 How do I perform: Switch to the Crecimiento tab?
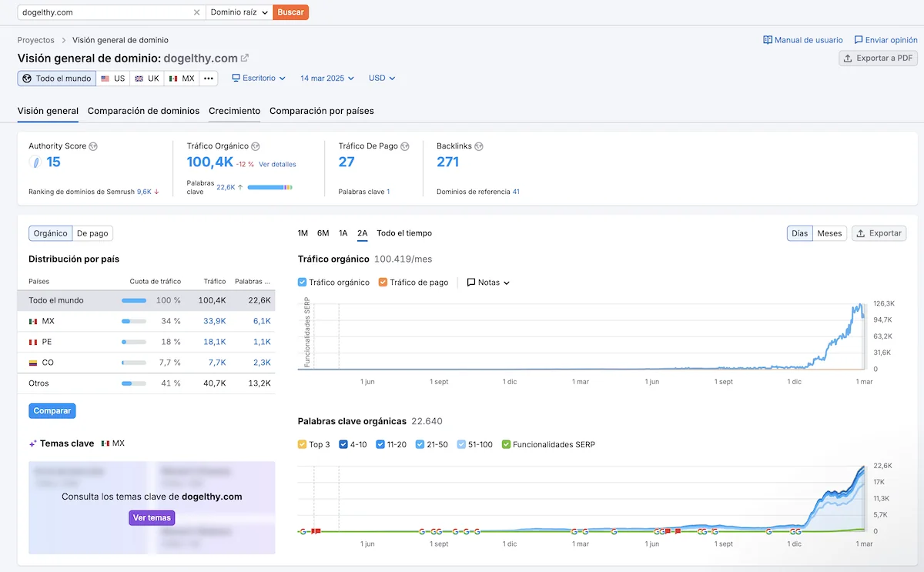234,111
